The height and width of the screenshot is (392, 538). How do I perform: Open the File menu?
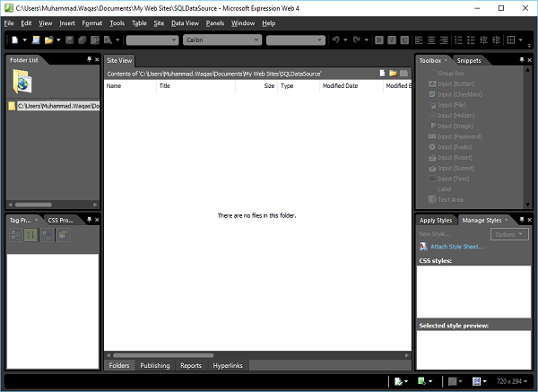coord(9,23)
